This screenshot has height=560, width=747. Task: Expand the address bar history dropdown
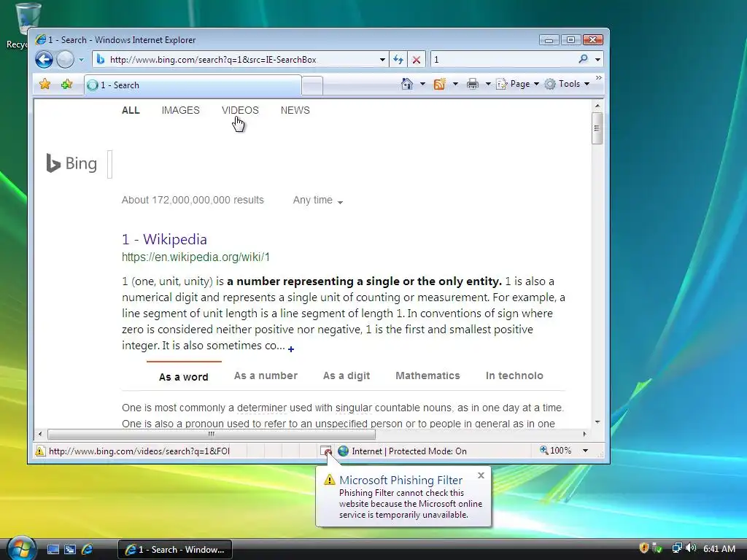382,60
